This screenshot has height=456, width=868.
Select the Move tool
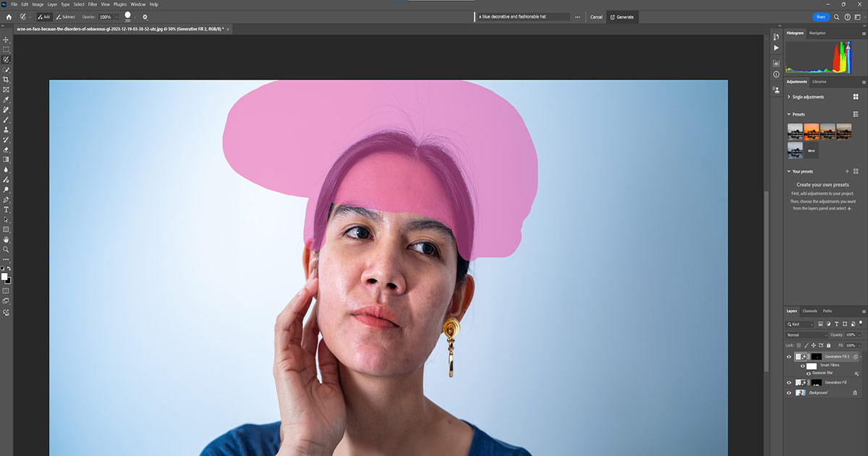(x=7, y=40)
